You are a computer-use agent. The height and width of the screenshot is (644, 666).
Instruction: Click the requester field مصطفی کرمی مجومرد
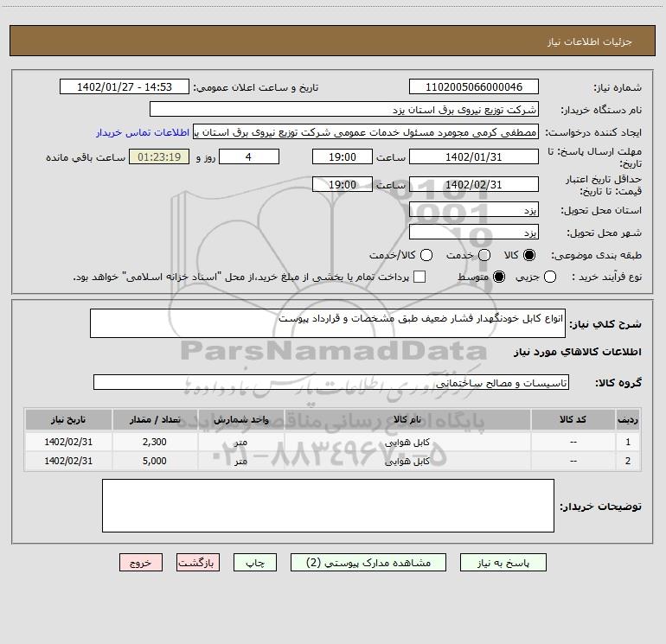[366, 132]
